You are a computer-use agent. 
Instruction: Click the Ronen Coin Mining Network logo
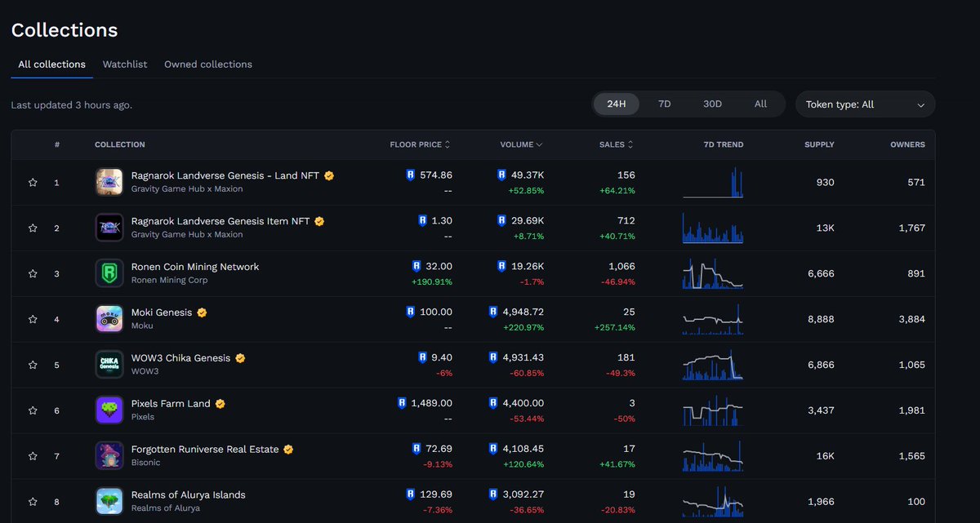(x=109, y=273)
